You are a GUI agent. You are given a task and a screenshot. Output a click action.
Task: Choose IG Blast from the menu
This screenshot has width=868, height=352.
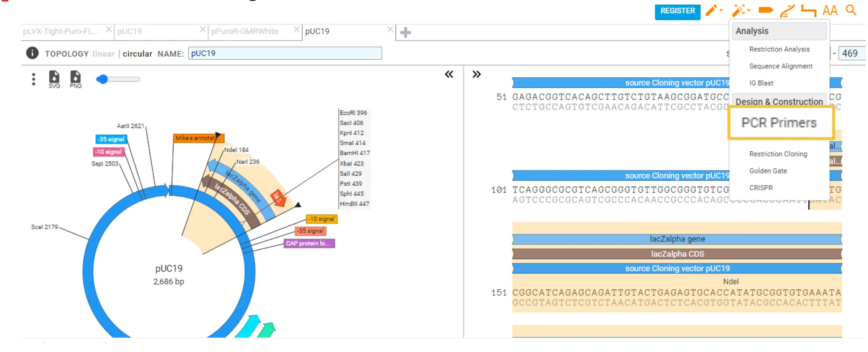[x=761, y=83]
